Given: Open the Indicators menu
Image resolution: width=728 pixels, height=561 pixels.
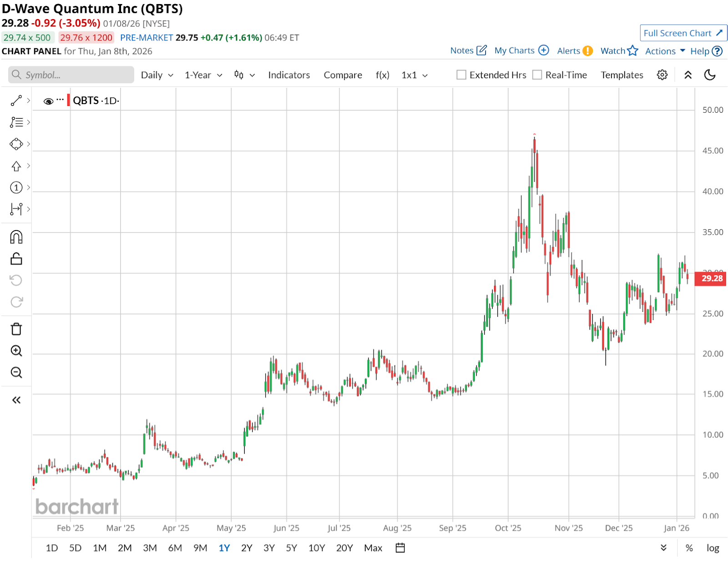Looking at the screenshot, I should 289,75.
